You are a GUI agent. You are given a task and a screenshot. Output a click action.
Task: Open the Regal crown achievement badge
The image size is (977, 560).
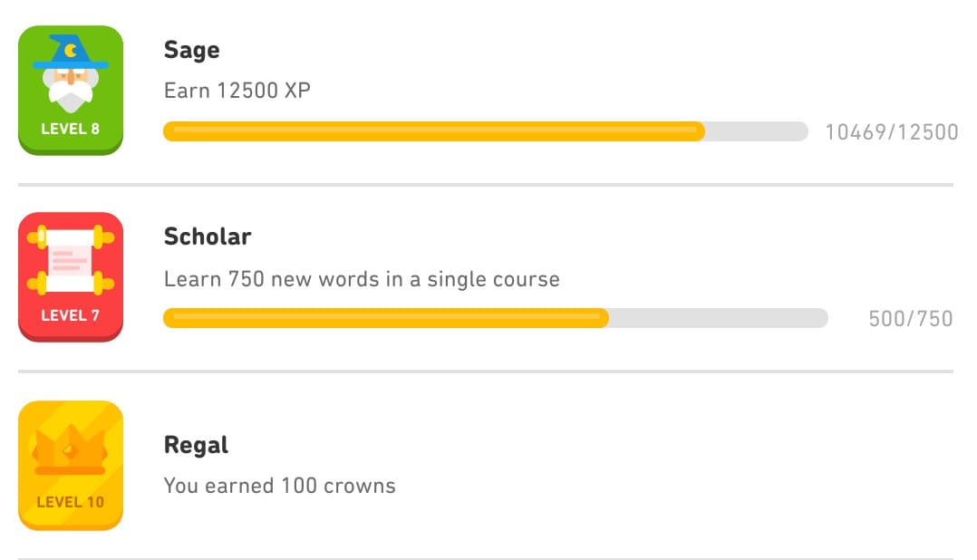(x=71, y=466)
